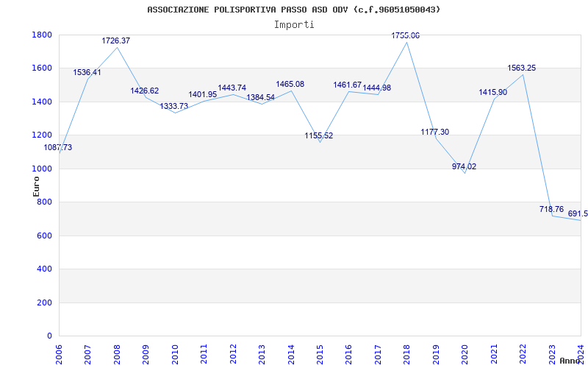Click the 1400 y-axis tick label
The image size is (588, 368).
[x=42, y=102]
